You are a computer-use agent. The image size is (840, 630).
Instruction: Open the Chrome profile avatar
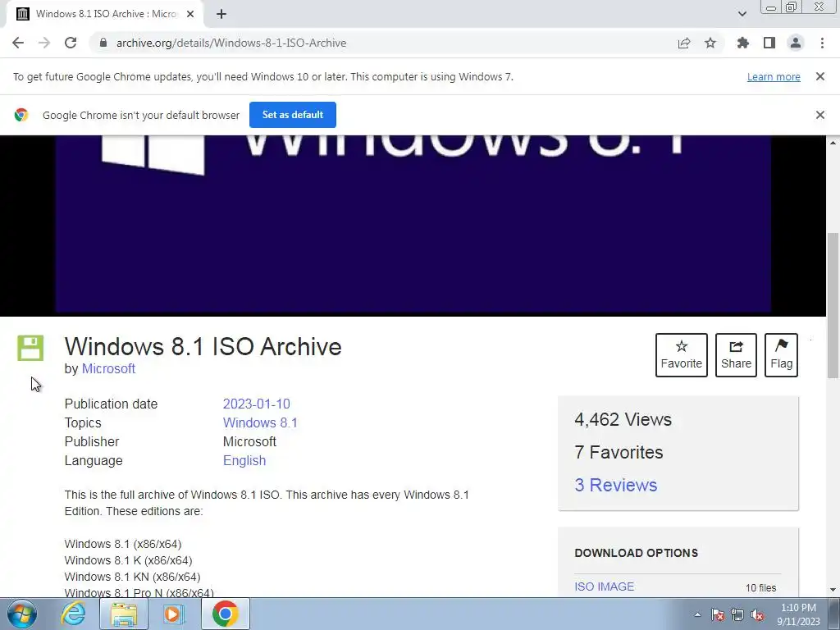[796, 43]
